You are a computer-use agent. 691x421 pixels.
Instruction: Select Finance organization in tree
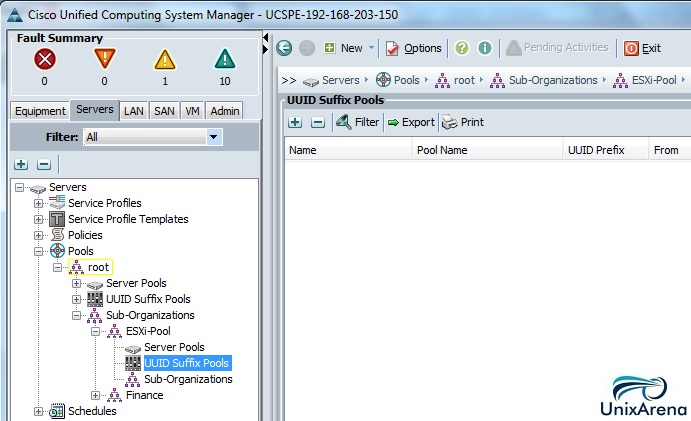(x=145, y=395)
